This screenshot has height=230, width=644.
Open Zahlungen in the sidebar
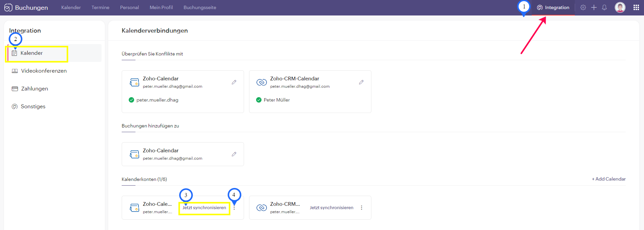(x=35, y=89)
